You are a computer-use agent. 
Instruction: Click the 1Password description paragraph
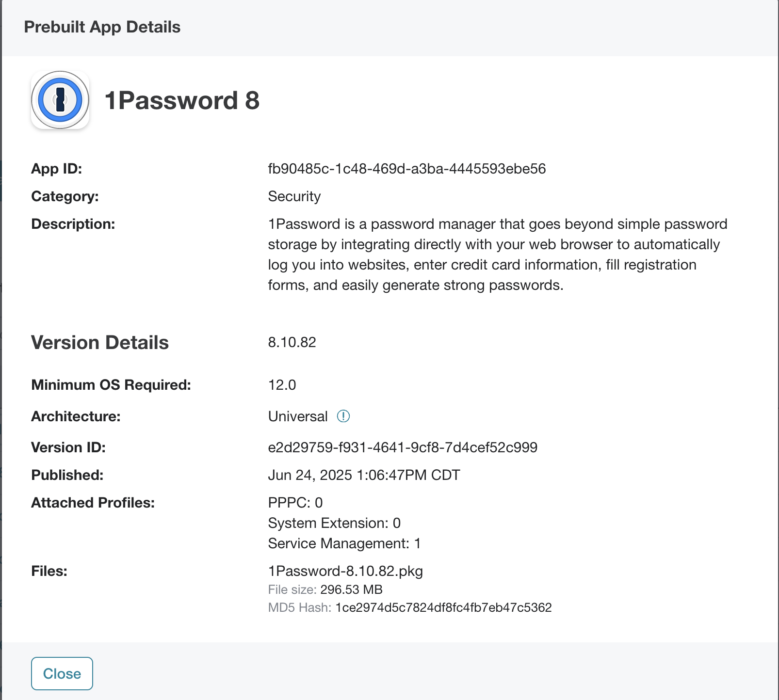tap(498, 255)
